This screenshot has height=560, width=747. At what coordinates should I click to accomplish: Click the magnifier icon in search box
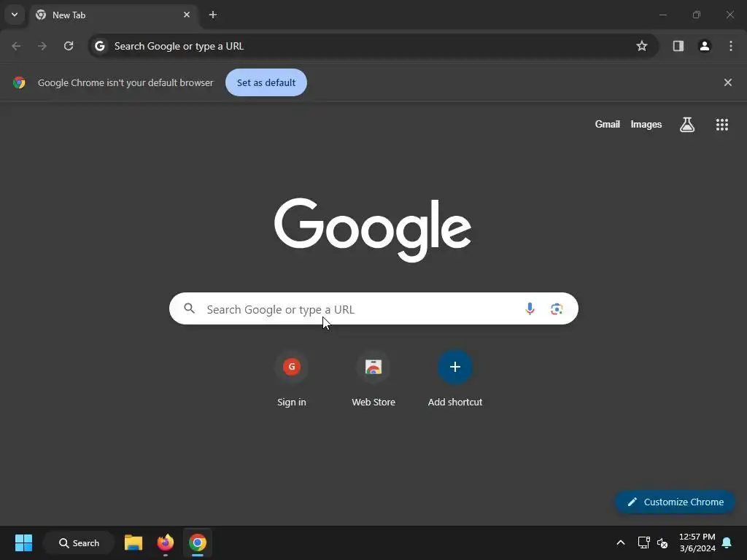[x=189, y=308]
